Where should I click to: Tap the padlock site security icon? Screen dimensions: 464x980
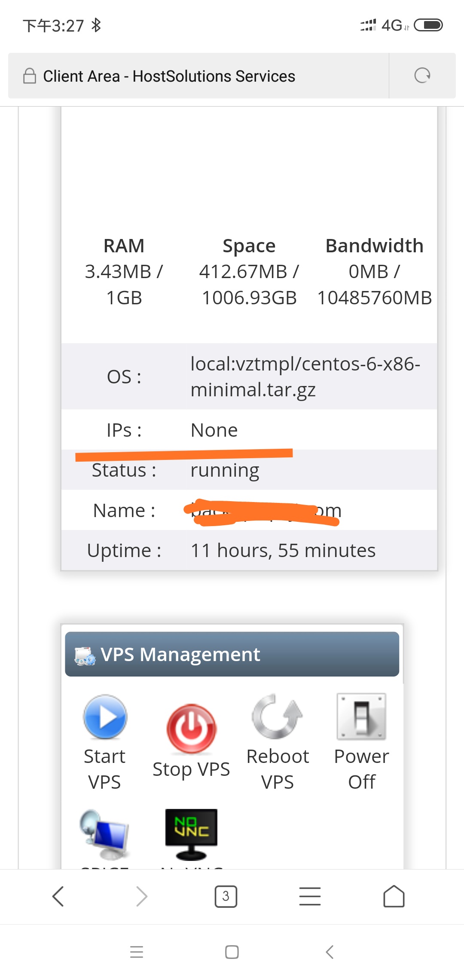click(x=30, y=76)
